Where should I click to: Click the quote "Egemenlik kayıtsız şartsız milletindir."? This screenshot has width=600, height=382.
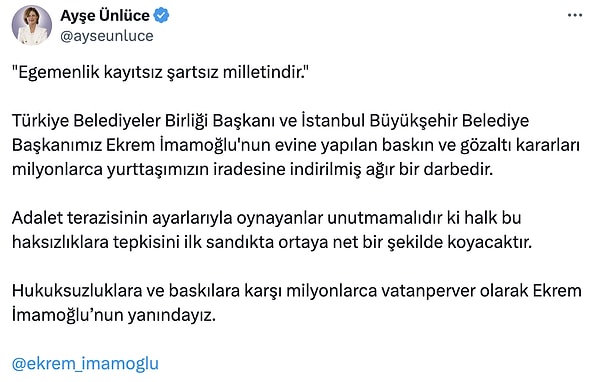(x=160, y=72)
